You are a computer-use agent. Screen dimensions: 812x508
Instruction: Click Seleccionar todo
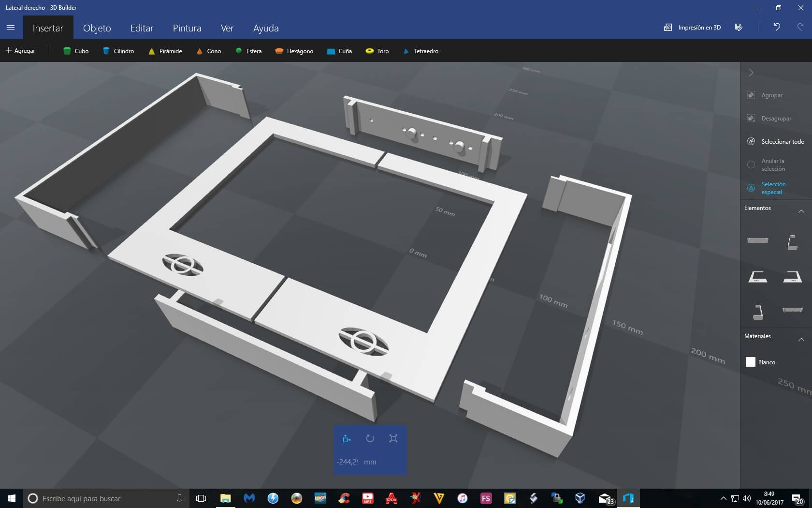point(782,141)
